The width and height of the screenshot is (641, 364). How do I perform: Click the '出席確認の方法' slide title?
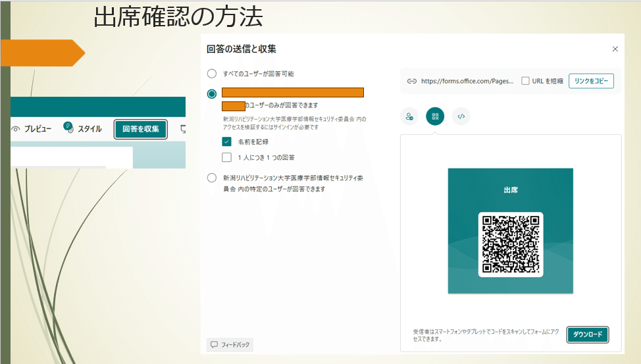(x=178, y=17)
